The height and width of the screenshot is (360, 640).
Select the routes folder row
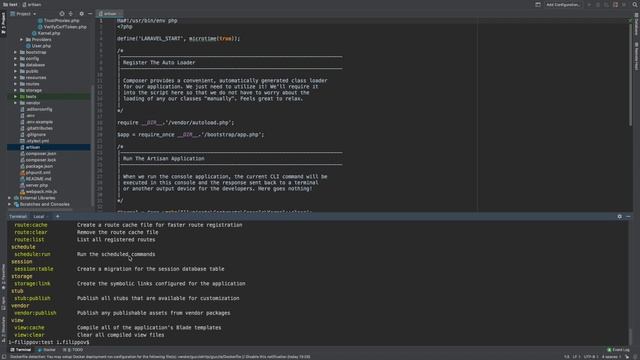coord(49,84)
